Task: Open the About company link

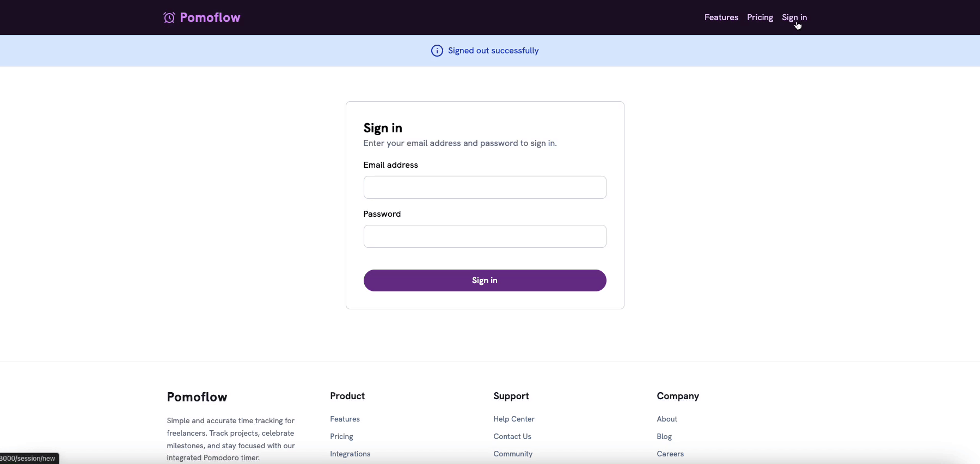Action: coord(667,419)
